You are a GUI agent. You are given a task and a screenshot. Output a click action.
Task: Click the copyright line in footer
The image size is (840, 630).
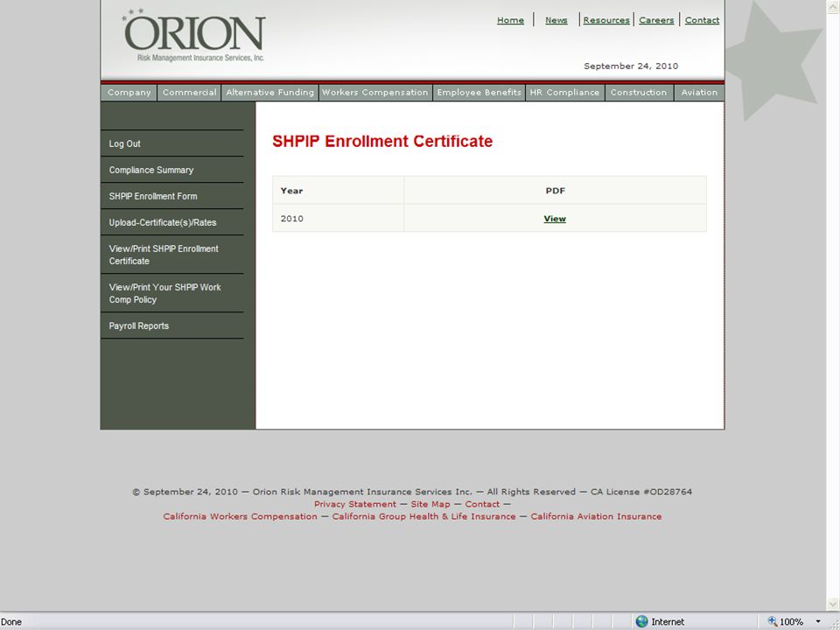(x=412, y=492)
